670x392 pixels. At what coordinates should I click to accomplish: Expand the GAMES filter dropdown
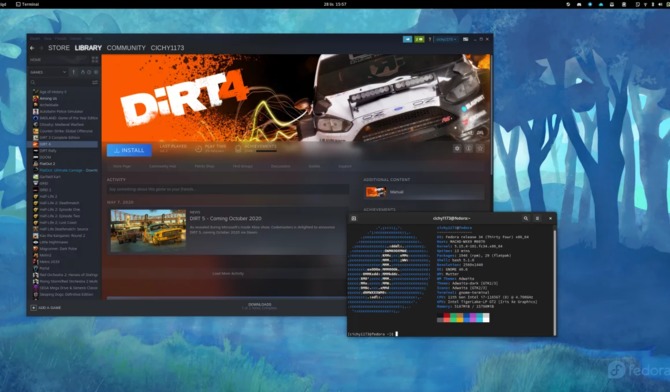48,72
